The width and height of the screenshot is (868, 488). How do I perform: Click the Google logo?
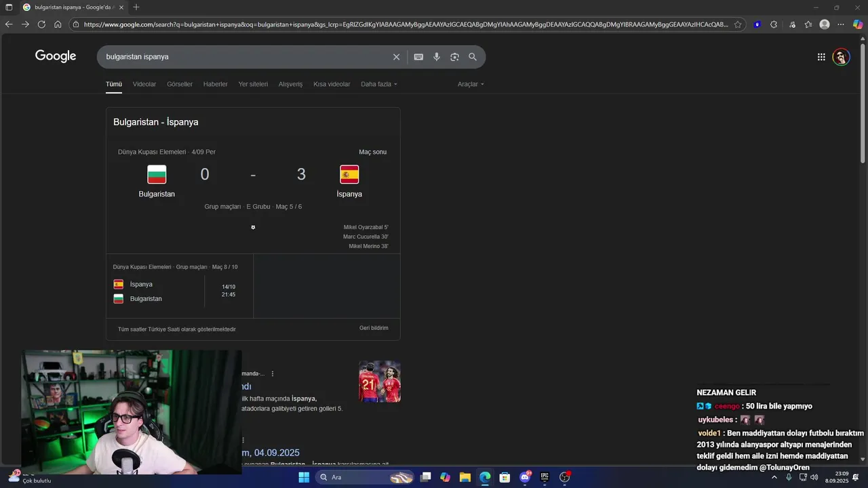pos(56,56)
